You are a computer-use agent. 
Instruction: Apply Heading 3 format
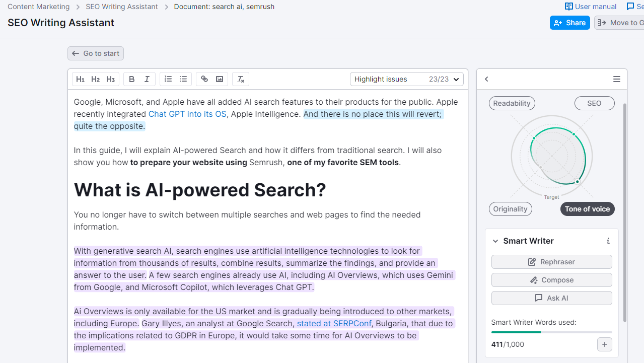pyautogui.click(x=110, y=79)
